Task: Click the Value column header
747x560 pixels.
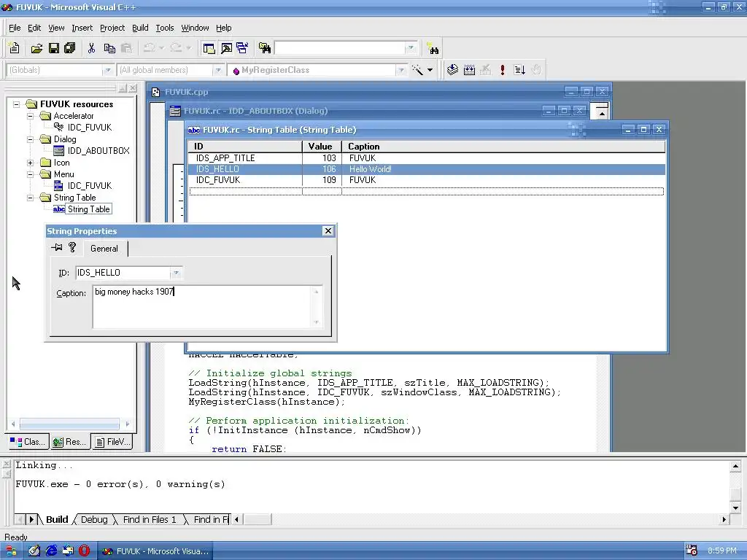Action: point(322,147)
